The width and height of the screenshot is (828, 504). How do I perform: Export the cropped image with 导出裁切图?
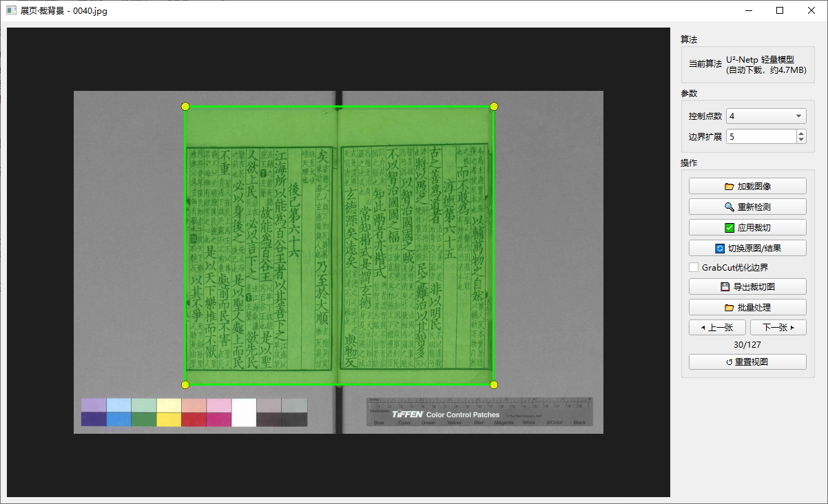[747, 286]
